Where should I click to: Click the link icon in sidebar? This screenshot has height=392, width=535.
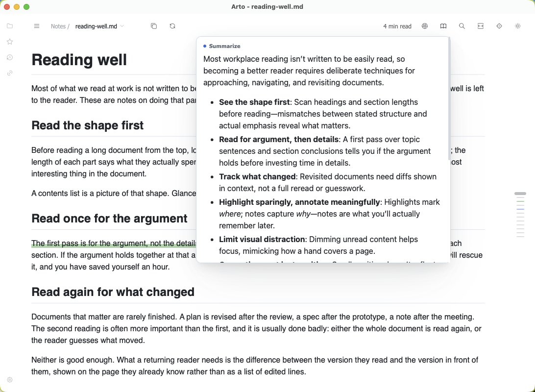[x=10, y=73]
